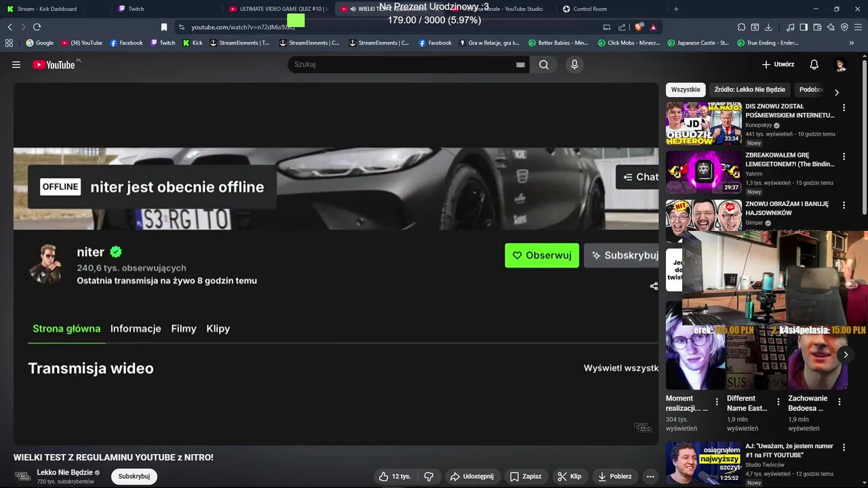Open AJ Uważam że jestem numer video
Image resolution: width=868 pixels, height=488 pixels.
(x=704, y=463)
